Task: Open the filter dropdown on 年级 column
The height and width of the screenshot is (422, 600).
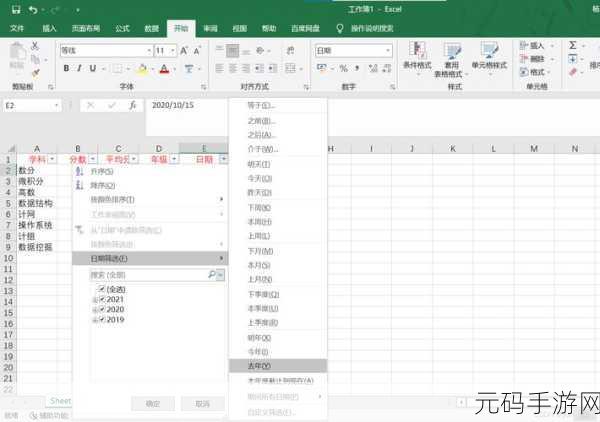Action: coord(174,159)
